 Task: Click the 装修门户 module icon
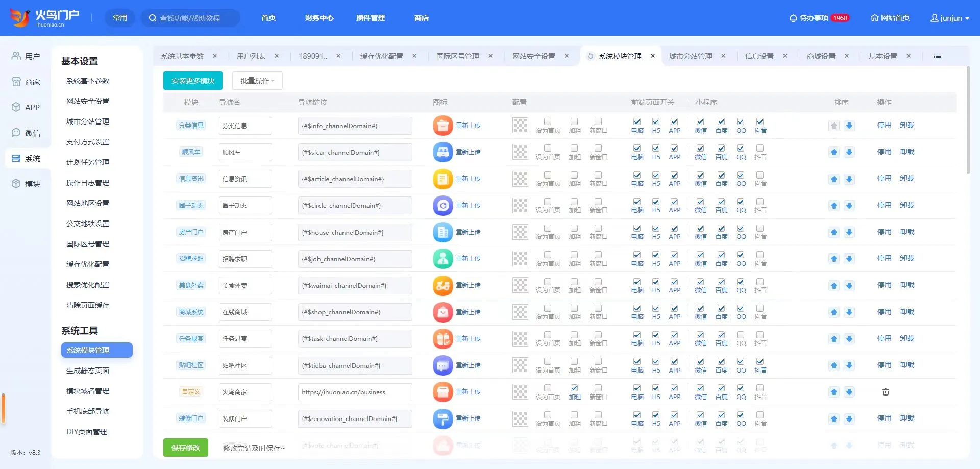pos(443,419)
